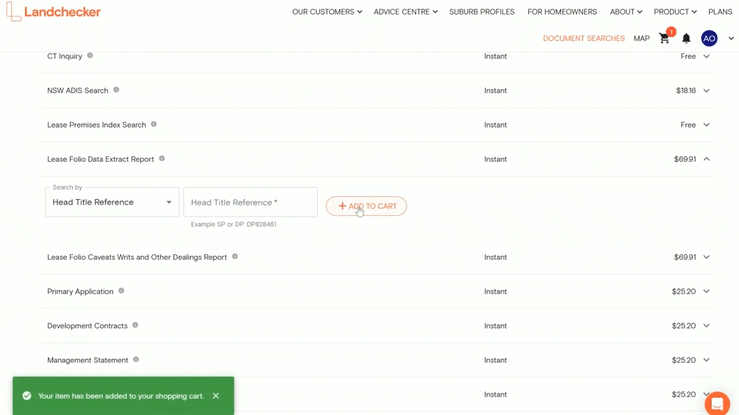Go to Plans page
Screen dimensions: 739x415
[720, 12]
